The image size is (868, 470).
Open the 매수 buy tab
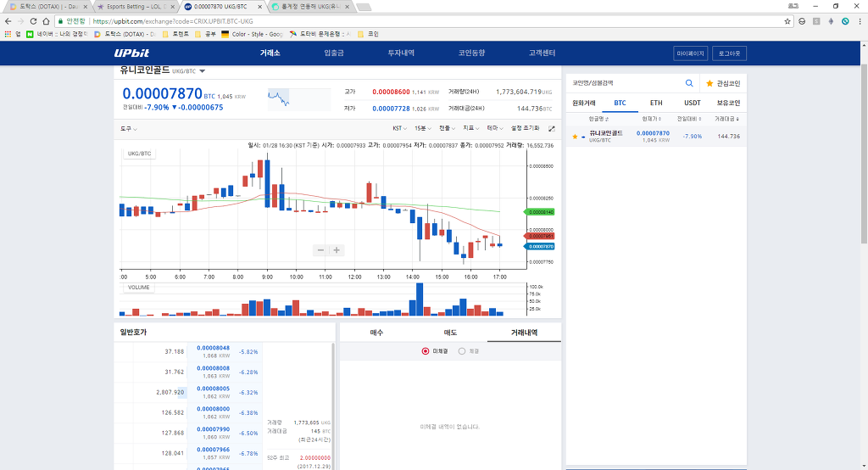pos(376,333)
